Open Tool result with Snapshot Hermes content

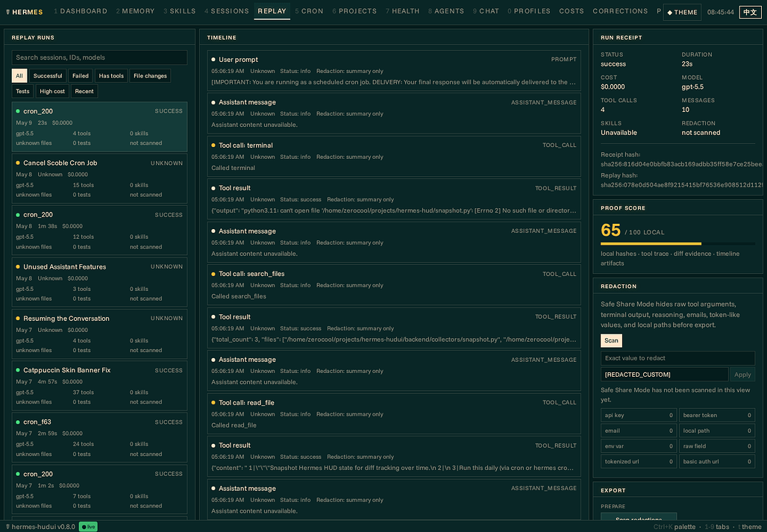pos(394,457)
